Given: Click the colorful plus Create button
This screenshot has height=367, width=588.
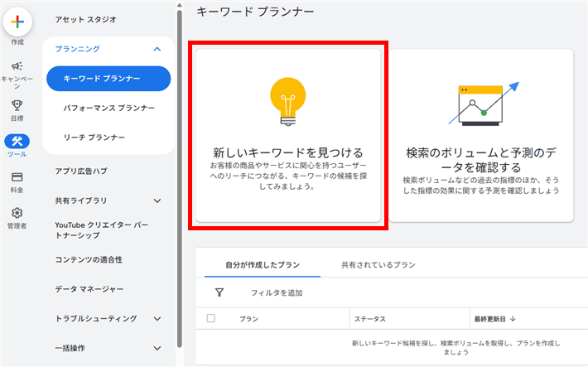Looking at the screenshot, I should (17, 22).
